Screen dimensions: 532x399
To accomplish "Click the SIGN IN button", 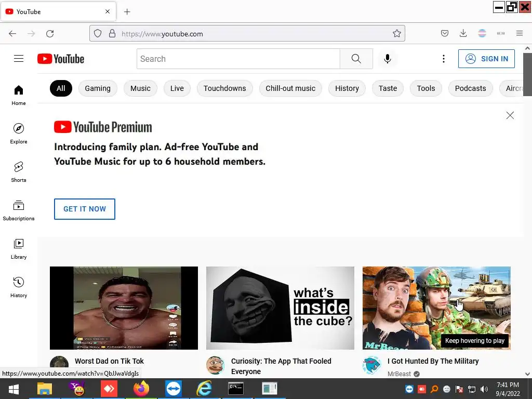I will 486,59.
